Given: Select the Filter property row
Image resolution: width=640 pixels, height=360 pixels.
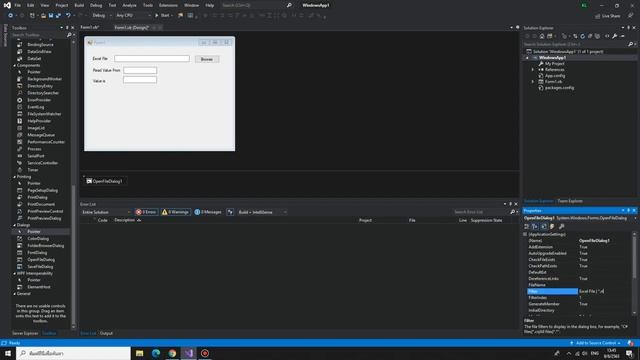Looking at the screenshot, I should [580, 291].
